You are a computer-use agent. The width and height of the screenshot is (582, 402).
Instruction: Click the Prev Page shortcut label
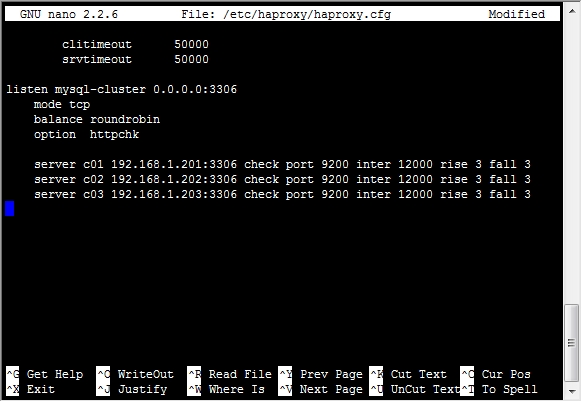331,374
